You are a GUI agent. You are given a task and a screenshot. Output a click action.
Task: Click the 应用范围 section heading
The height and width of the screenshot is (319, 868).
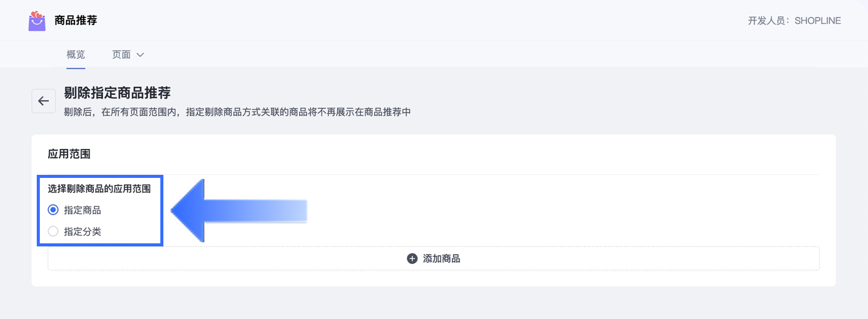[69, 154]
